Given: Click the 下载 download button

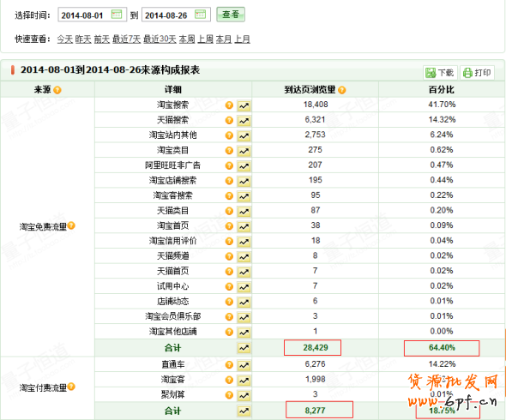Looking at the screenshot, I should click(440, 73).
